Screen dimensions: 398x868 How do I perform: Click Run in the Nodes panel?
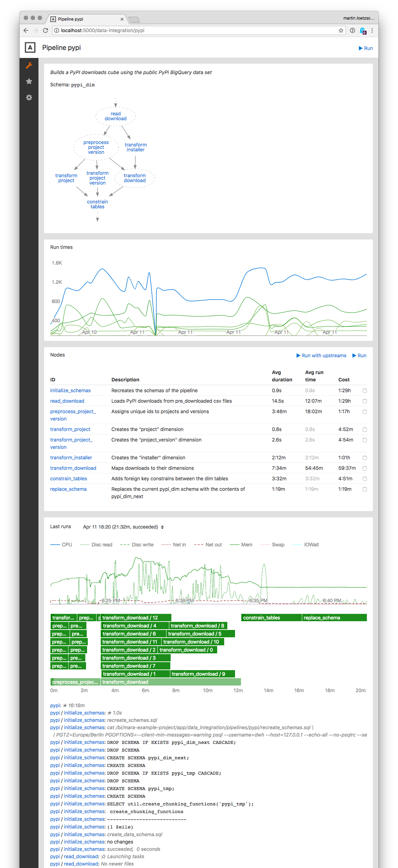[360, 356]
